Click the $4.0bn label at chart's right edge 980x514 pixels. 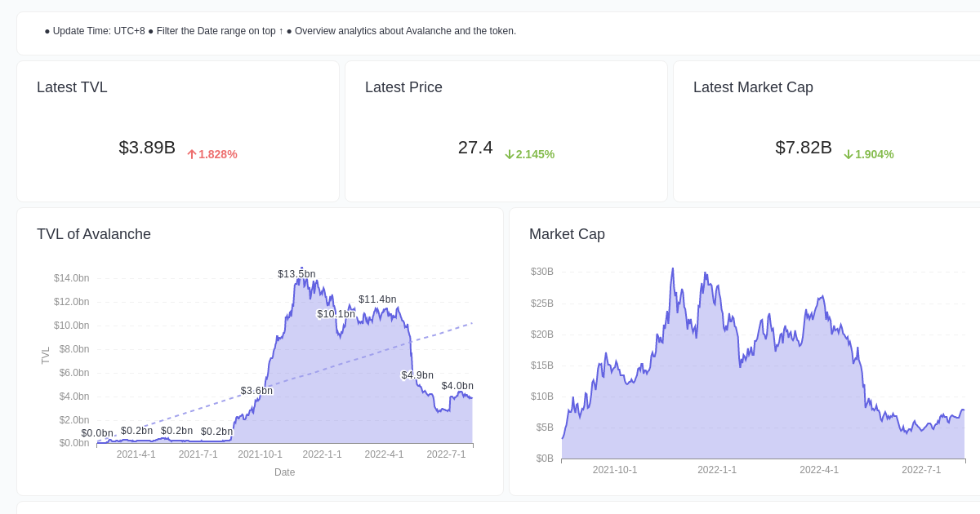point(459,385)
